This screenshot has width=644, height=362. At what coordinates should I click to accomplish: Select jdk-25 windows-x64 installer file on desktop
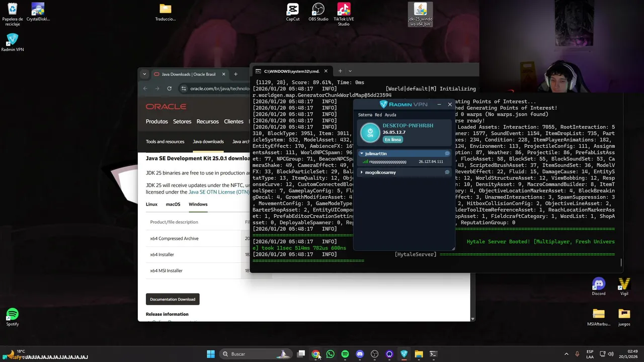pyautogui.click(x=420, y=15)
